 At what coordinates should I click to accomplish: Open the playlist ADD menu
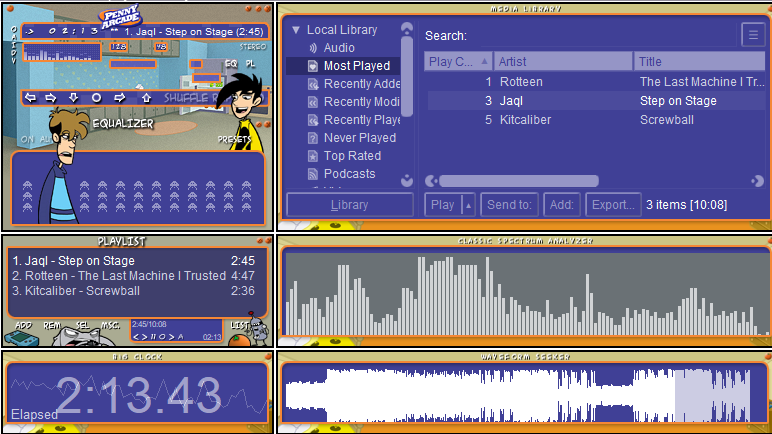pos(23,326)
